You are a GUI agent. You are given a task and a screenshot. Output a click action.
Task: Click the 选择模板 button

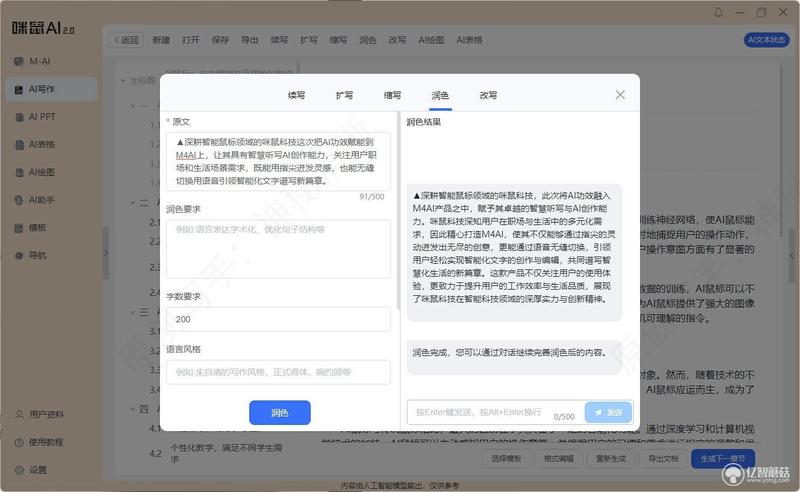point(506,458)
